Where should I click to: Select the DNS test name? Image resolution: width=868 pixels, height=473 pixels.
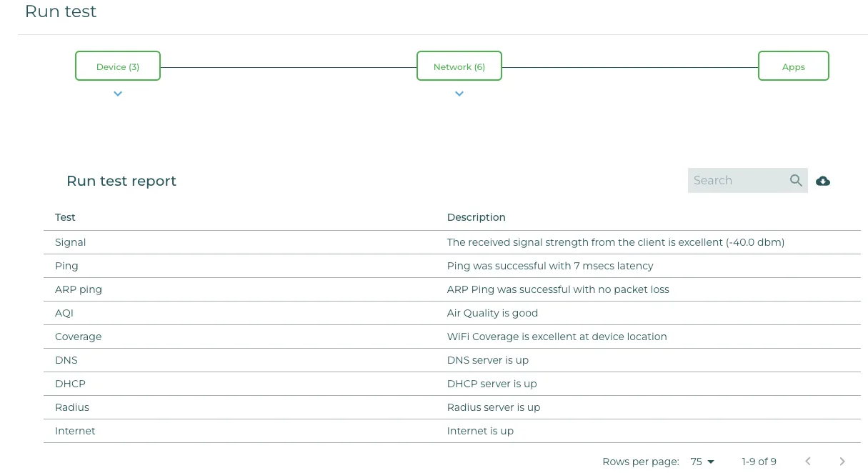point(66,360)
